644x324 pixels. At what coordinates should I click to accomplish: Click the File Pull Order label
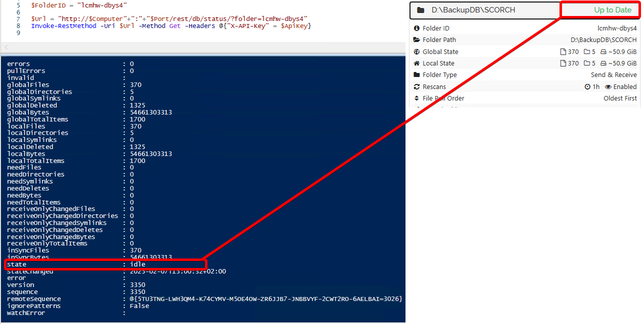click(x=443, y=98)
